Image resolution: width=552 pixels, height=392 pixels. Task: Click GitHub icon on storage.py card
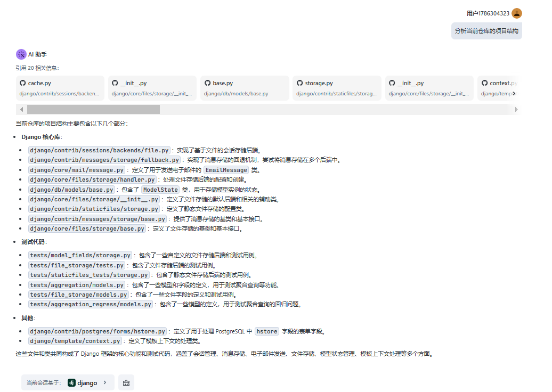coord(300,83)
